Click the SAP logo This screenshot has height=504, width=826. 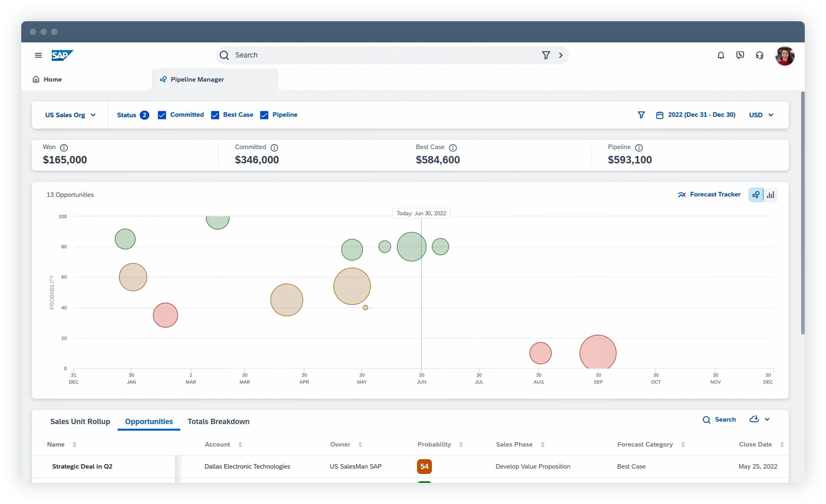[62, 55]
